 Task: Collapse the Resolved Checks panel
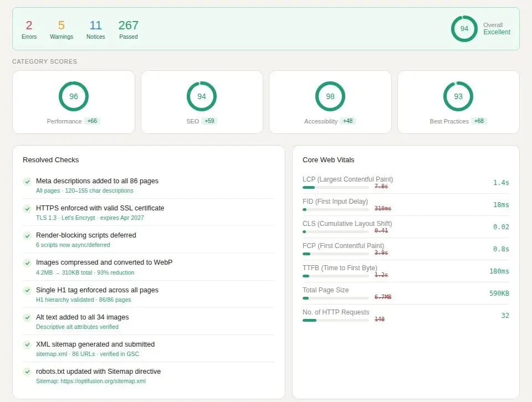pyautogui.click(x=50, y=160)
